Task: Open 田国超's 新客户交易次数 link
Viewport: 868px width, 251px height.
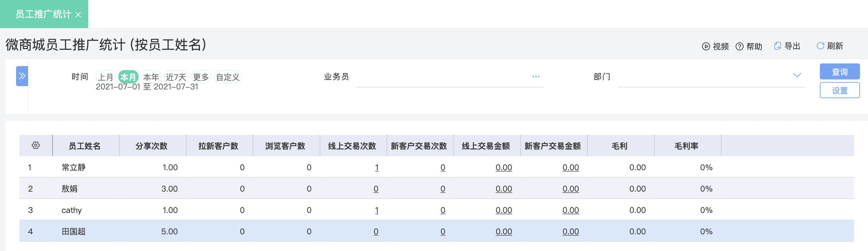Action: click(443, 232)
